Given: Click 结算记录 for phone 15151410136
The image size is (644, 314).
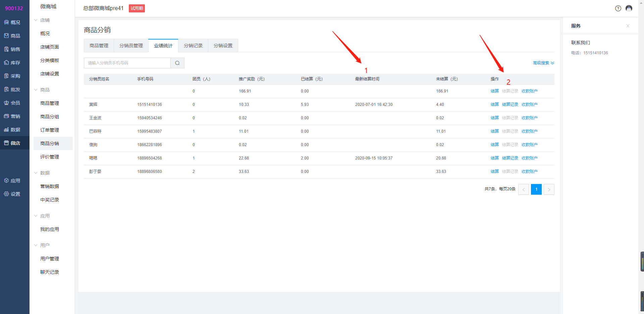Looking at the screenshot, I should 510,105.
